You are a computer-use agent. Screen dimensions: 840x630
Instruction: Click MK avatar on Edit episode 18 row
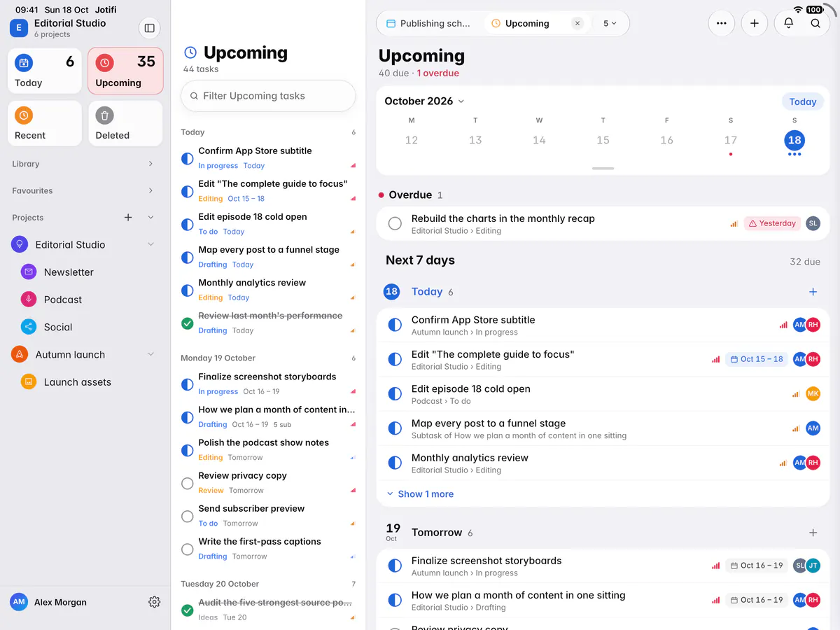[813, 394]
